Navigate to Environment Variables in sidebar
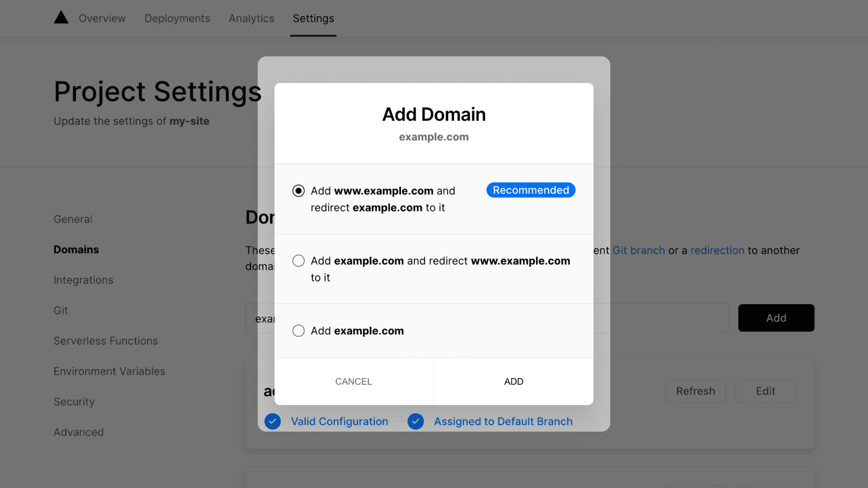 pos(109,371)
